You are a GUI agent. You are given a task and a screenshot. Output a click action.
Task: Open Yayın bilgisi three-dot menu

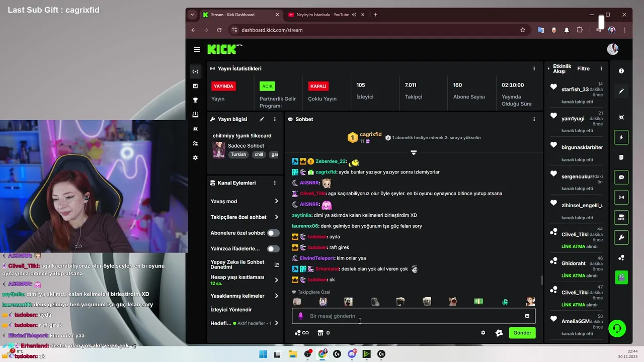pos(275,119)
